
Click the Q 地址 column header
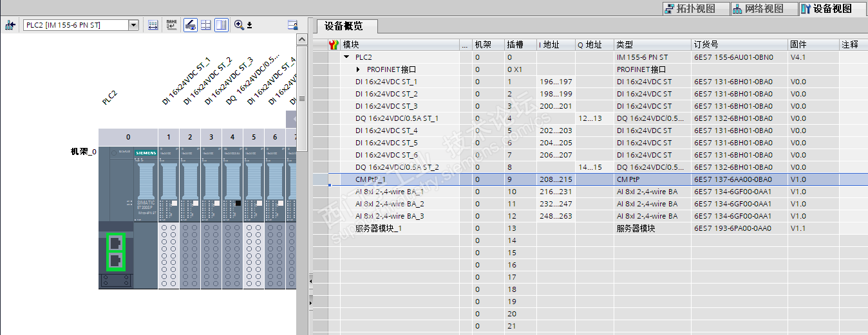594,44
